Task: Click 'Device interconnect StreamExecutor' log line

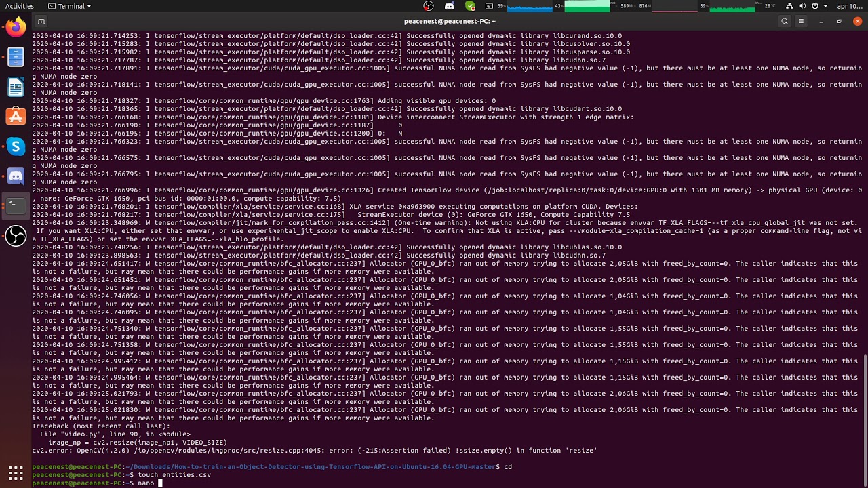Action: click(333, 117)
